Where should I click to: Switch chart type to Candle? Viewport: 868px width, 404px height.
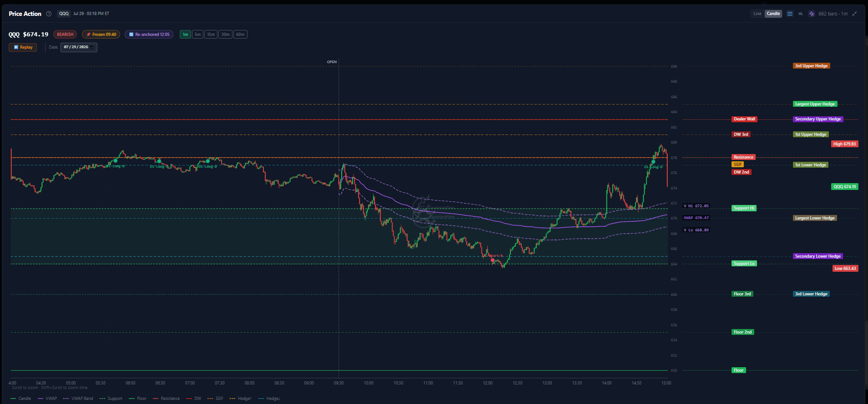click(773, 14)
